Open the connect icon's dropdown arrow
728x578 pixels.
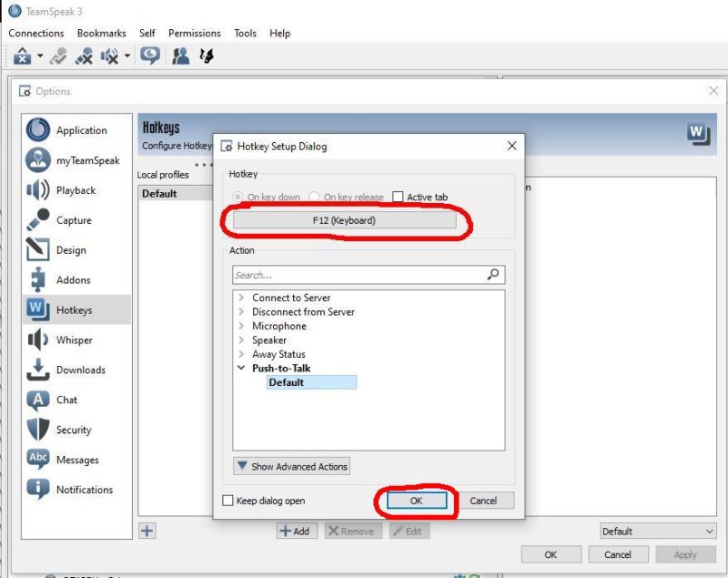click(x=40, y=56)
